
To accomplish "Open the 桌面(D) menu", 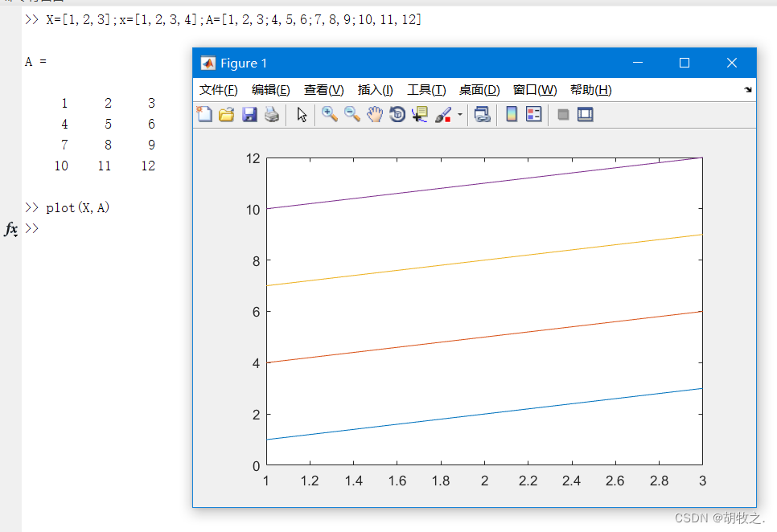I will coord(479,90).
